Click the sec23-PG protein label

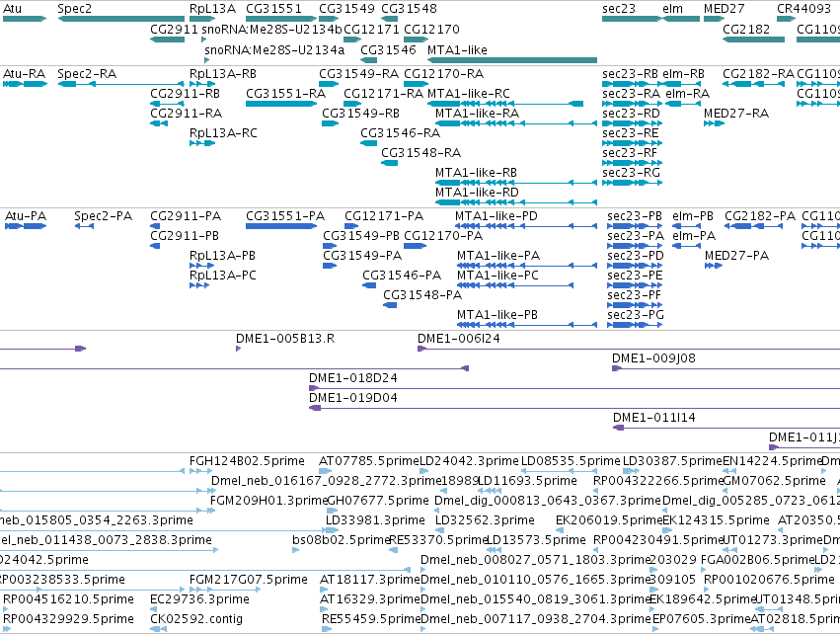[636, 315]
